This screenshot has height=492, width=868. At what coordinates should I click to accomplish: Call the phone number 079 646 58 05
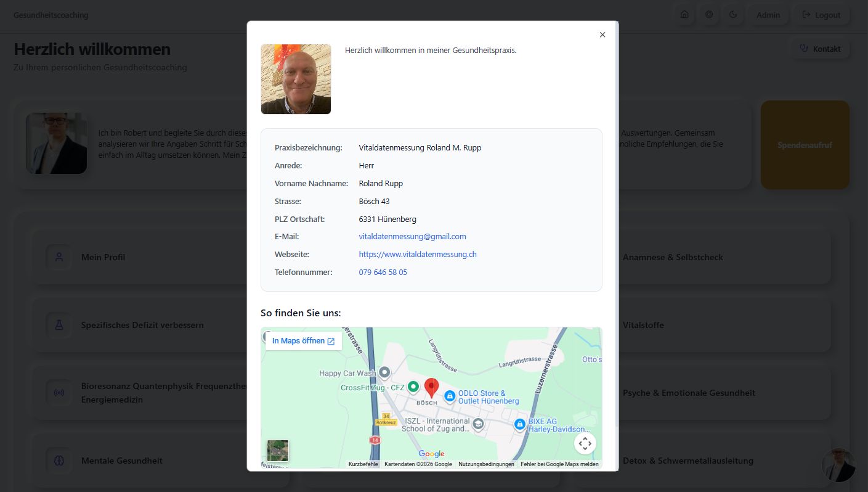pyautogui.click(x=383, y=272)
